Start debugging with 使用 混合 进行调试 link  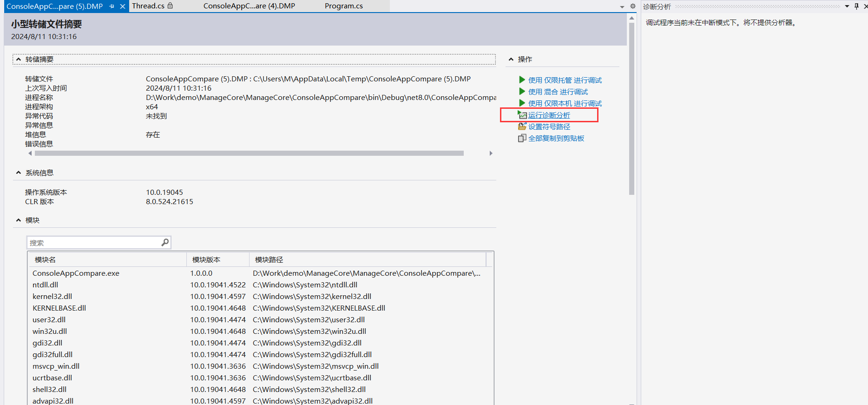[558, 92]
